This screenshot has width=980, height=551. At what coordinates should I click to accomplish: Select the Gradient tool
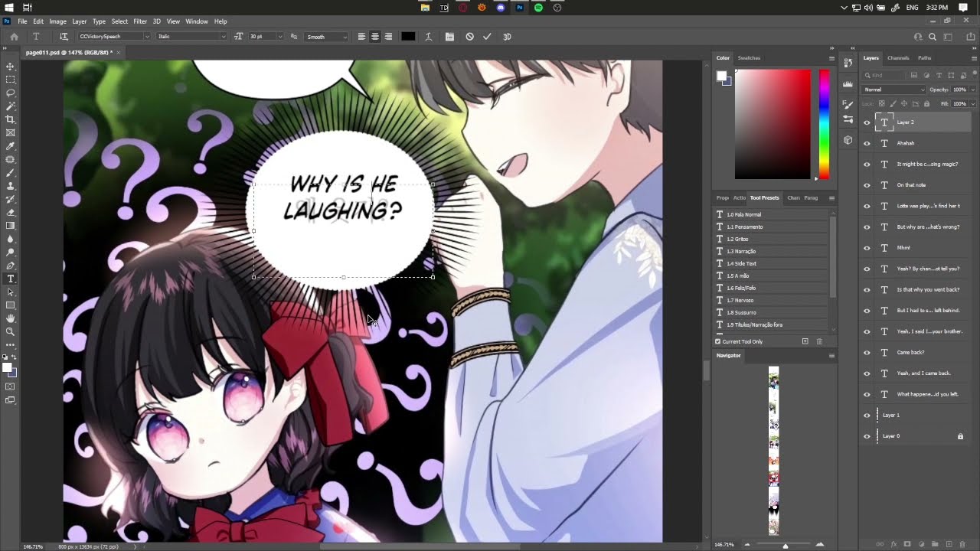pyautogui.click(x=11, y=226)
